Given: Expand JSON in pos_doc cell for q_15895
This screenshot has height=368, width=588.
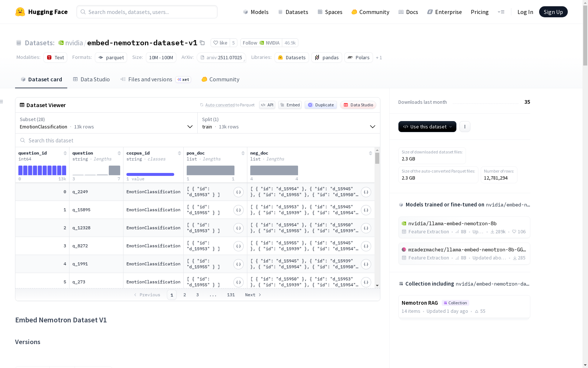Looking at the screenshot, I should click(x=239, y=210).
